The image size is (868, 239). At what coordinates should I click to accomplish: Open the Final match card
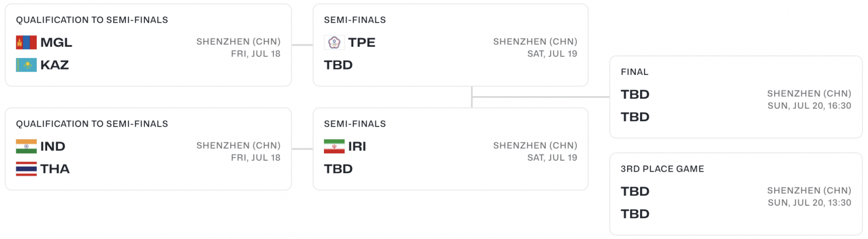736,97
